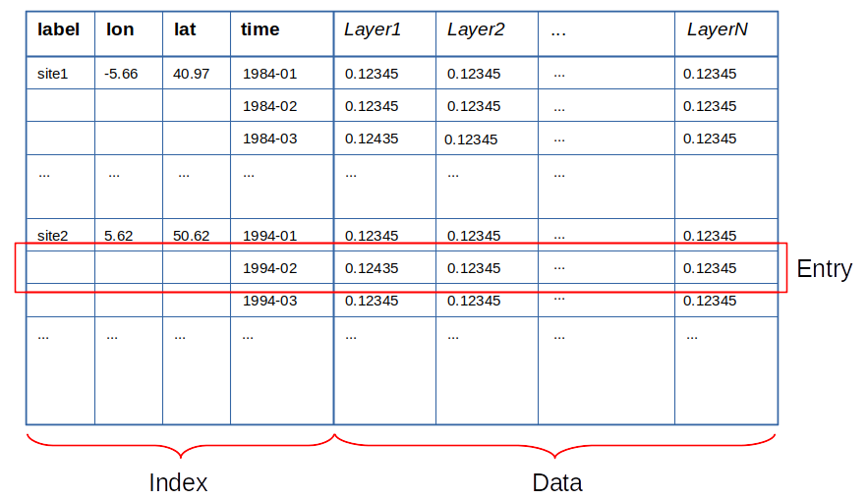Click the LayerN value in the 1994-02 row
This screenshot has height=500, width=868.
click(710, 268)
